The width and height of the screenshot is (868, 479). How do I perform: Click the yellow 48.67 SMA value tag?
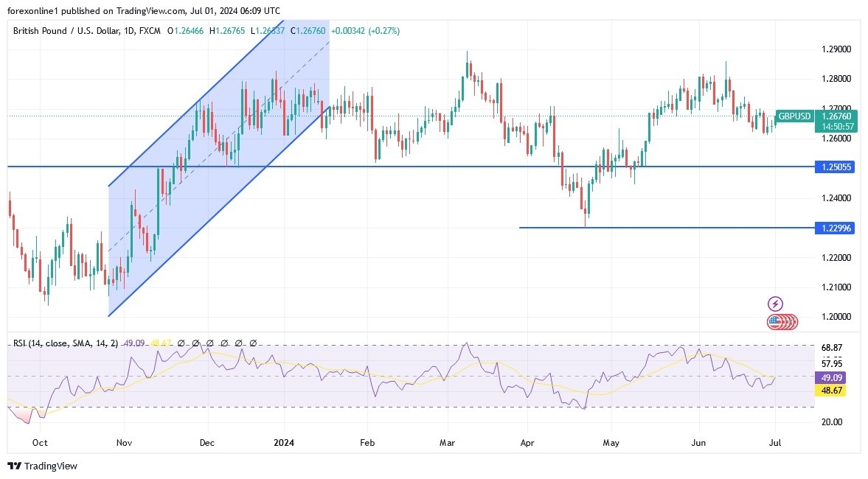pos(833,390)
